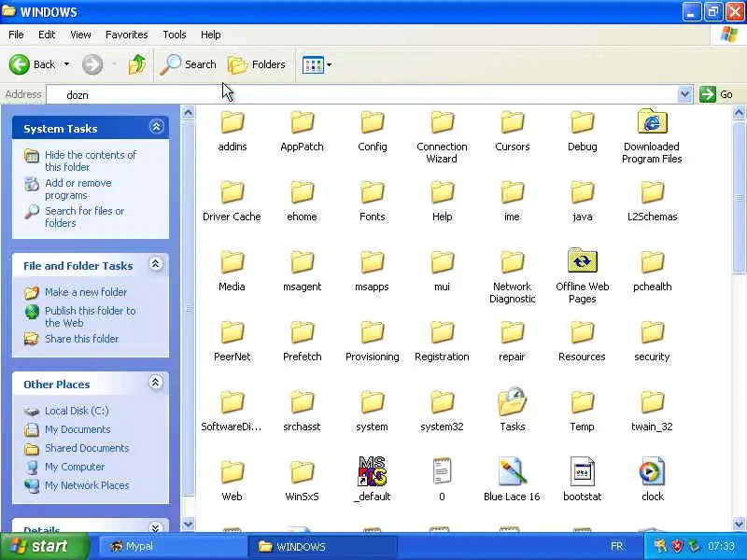Select the Media folder
This screenshot has height=560, width=747.
coord(232,272)
